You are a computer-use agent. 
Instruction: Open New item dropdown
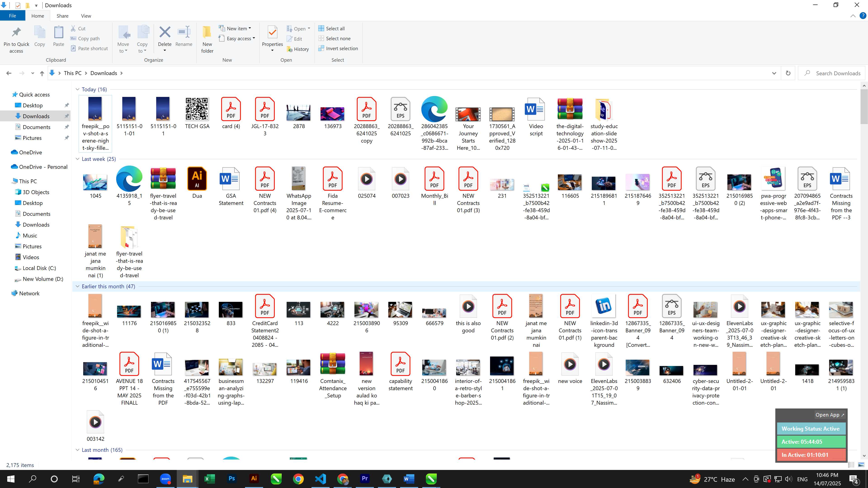pos(235,29)
